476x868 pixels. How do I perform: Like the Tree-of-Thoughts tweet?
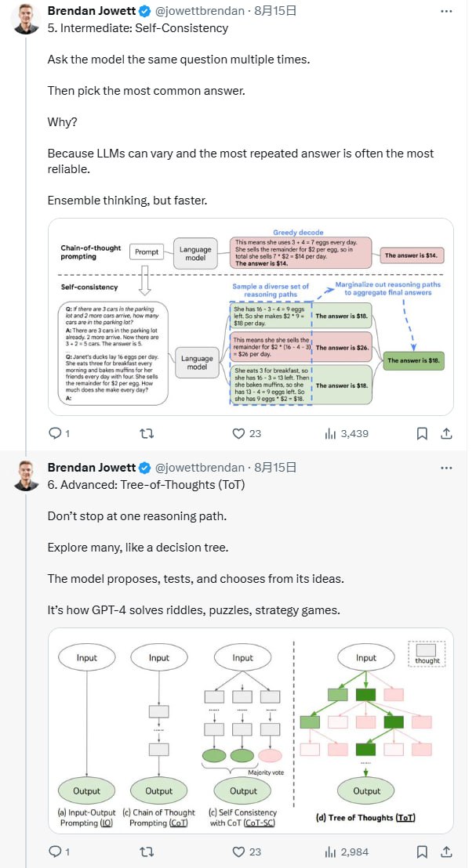click(239, 852)
